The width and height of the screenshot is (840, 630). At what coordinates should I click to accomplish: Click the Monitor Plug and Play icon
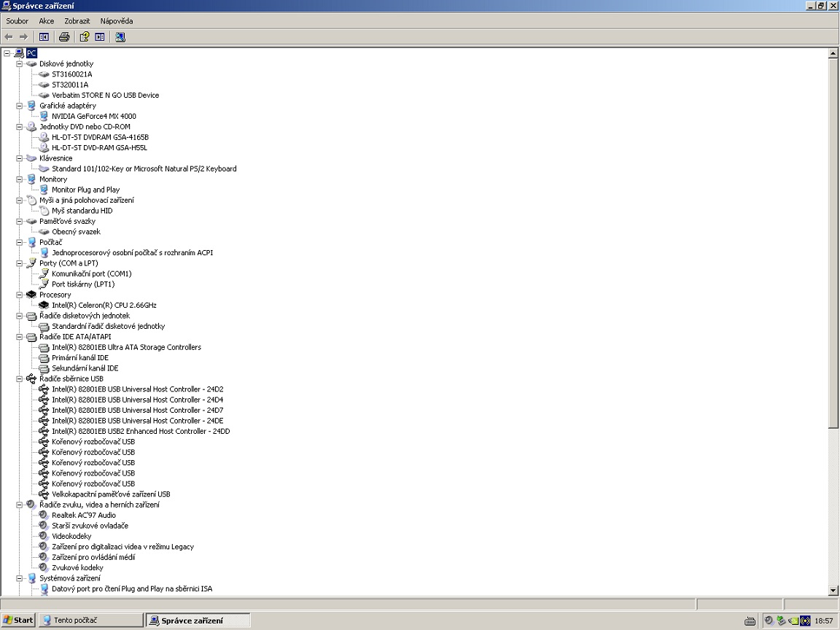coord(44,190)
